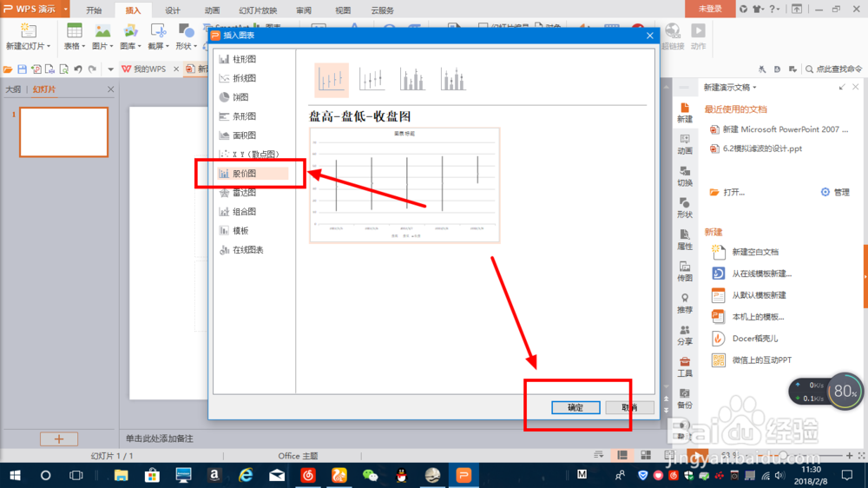Click the 管理 link in task pane
Image resolution: width=868 pixels, height=488 pixels.
[x=835, y=192]
